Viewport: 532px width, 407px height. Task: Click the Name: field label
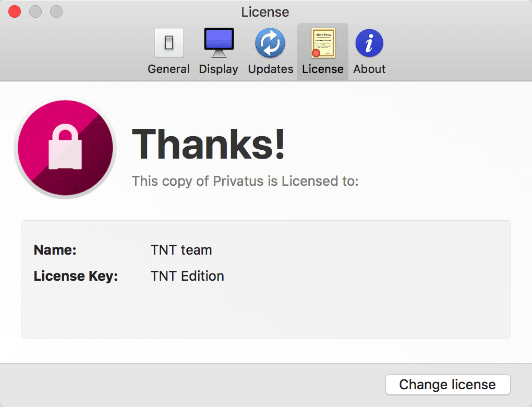click(x=55, y=250)
